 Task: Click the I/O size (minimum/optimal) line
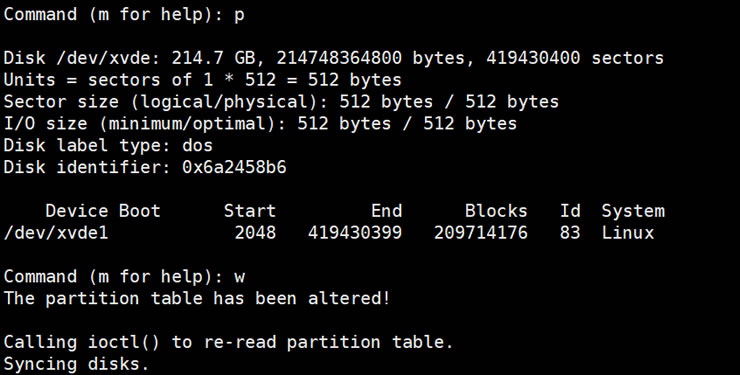[260, 124]
